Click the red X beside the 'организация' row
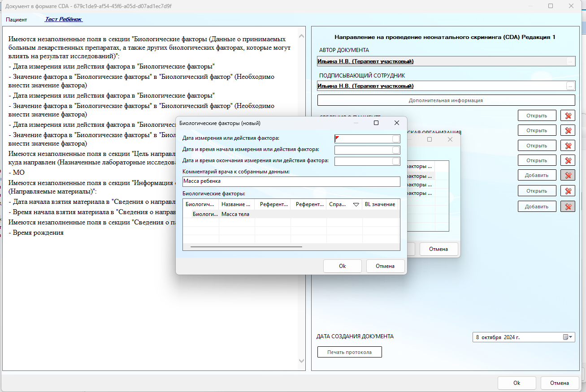This screenshot has height=392, width=586. (568, 130)
